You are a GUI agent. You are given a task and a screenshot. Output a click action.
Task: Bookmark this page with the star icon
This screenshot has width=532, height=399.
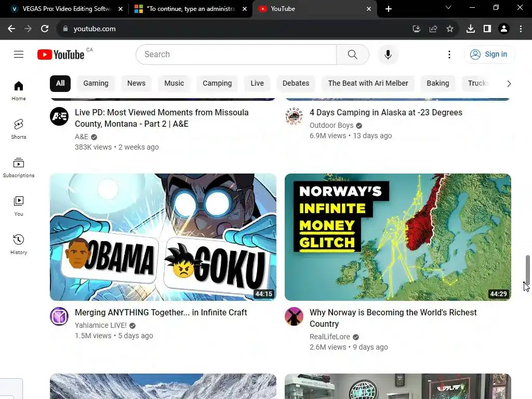[x=450, y=29]
